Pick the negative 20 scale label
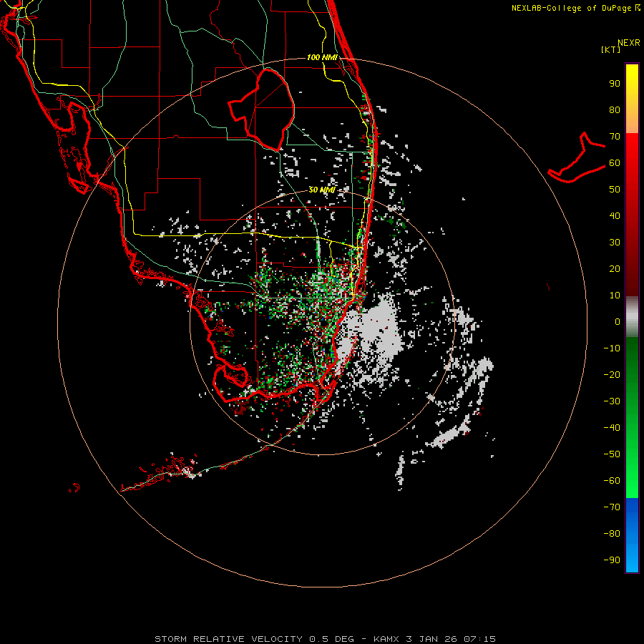 [612, 375]
